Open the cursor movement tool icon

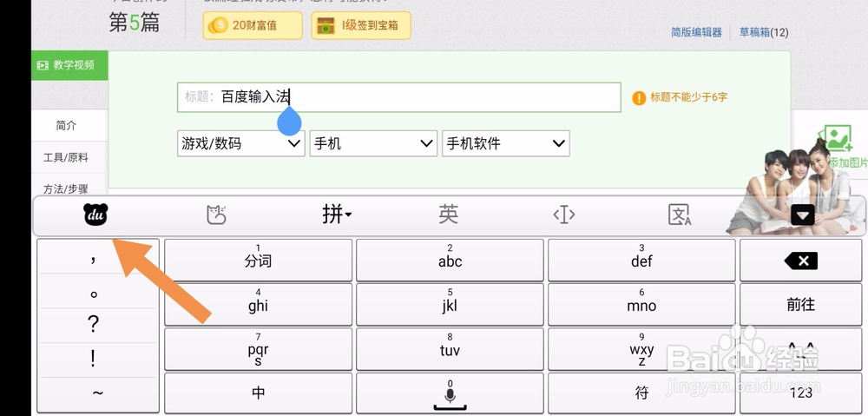point(564,215)
